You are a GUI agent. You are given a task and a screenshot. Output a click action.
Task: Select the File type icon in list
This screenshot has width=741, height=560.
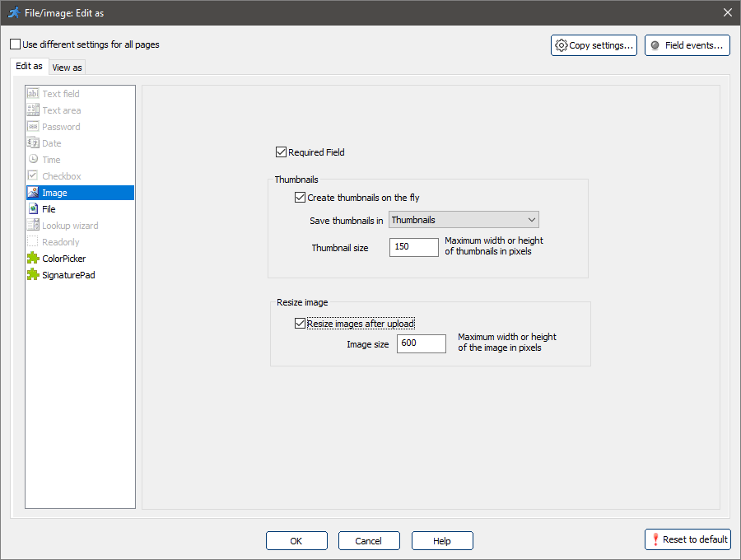(33, 209)
